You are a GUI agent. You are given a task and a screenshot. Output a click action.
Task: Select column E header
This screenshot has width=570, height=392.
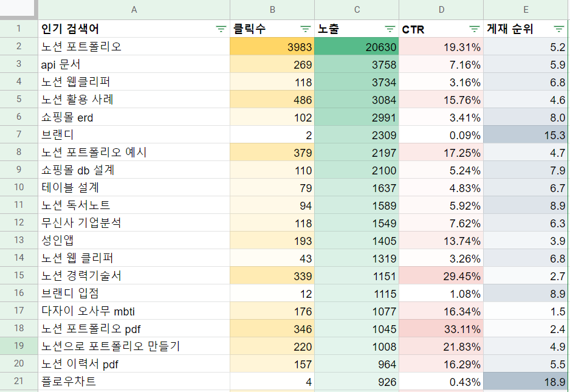526,10
